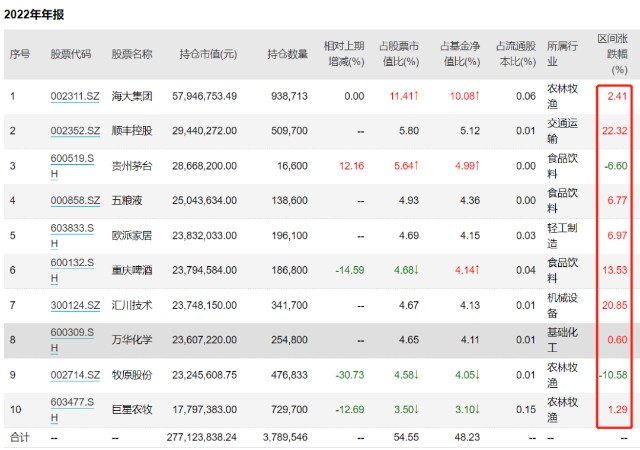This screenshot has height=450, width=640.
Task: Select stock name 贵州茅台
Action: click(132, 166)
